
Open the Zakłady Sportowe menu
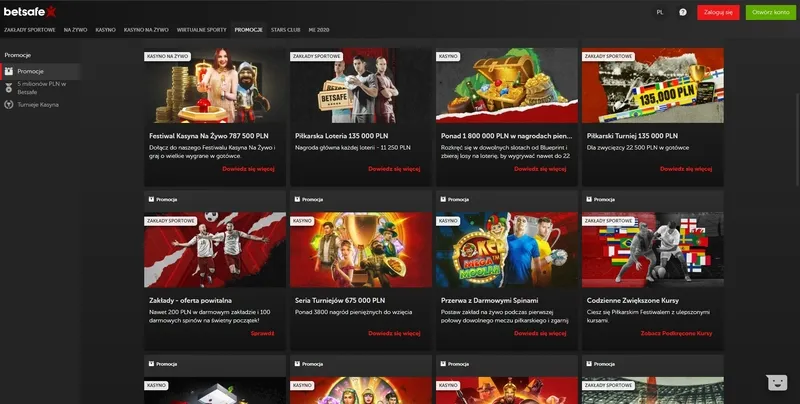coord(30,30)
